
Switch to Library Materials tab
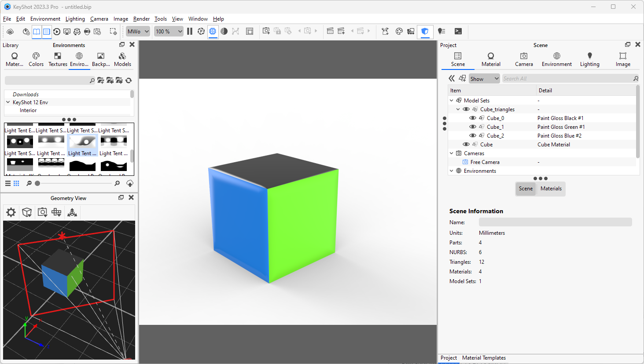(x=15, y=60)
